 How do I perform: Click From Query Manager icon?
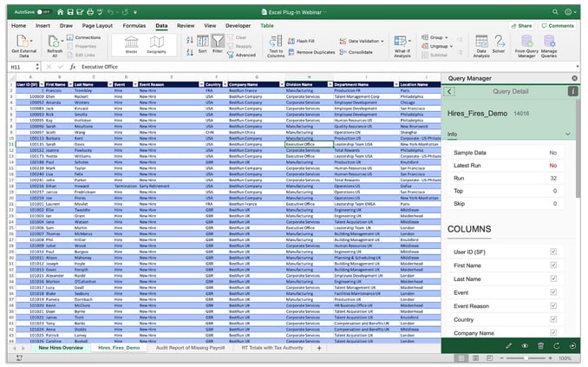tap(526, 41)
